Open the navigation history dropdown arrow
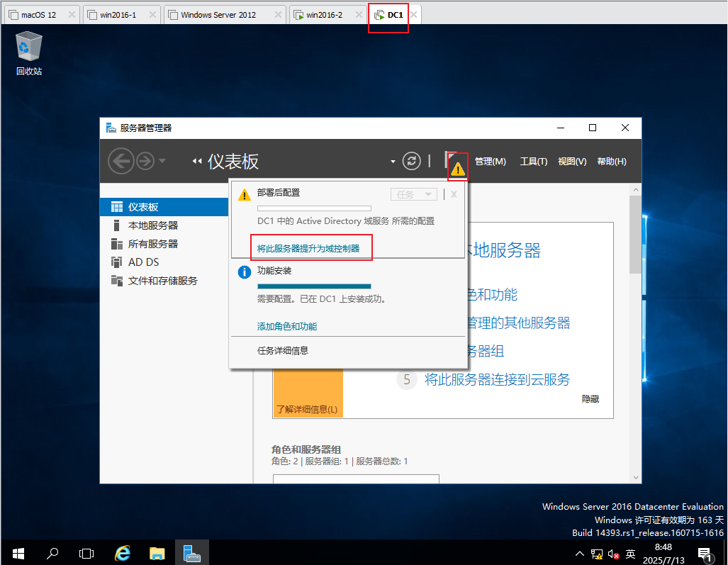This screenshot has height=565, width=728. [x=162, y=161]
